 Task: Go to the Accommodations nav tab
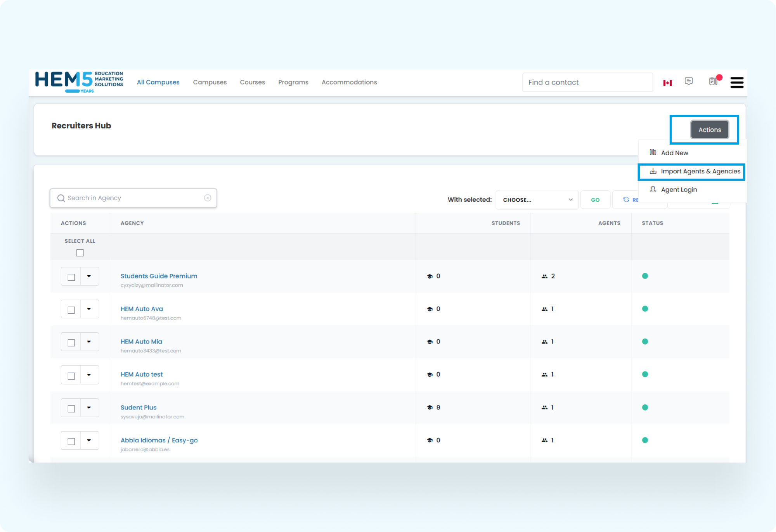(x=349, y=82)
